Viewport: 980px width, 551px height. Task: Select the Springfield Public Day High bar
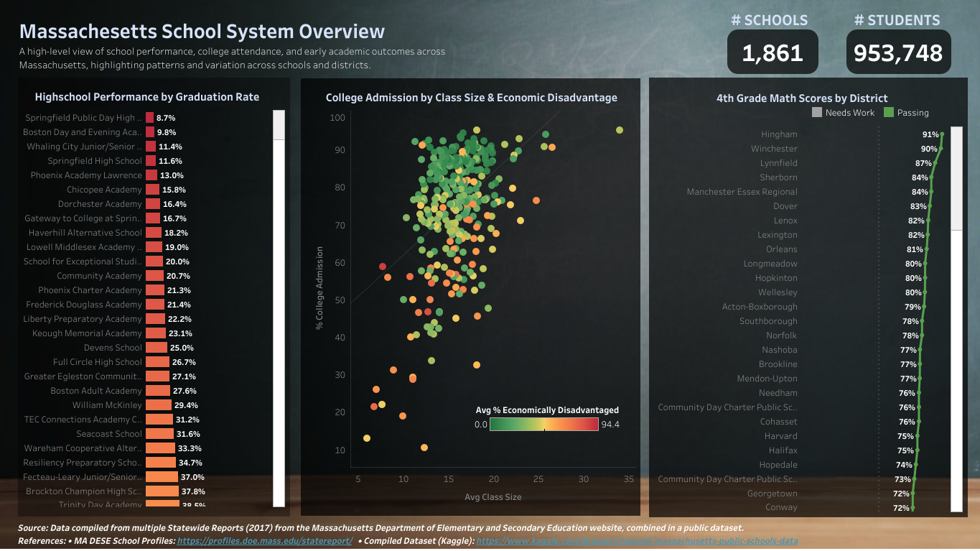click(x=149, y=117)
